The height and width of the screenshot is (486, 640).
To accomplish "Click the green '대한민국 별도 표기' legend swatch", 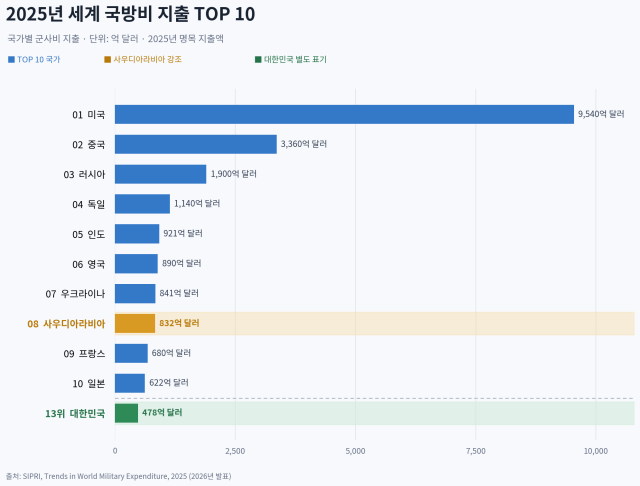I will click(x=258, y=60).
